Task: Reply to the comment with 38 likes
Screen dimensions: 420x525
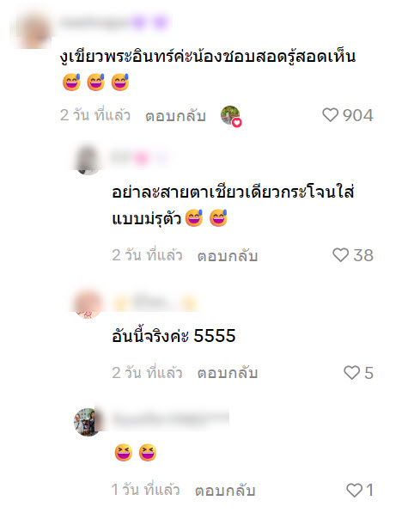Action: click(x=228, y=256)
